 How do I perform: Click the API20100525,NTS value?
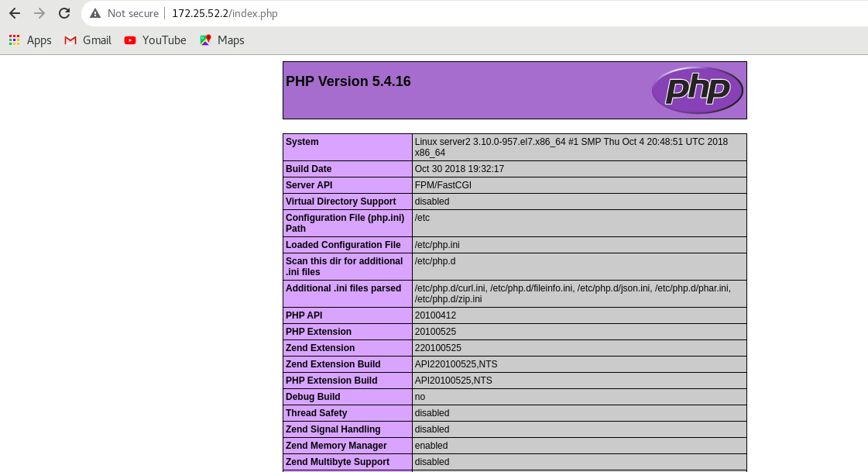click(454, 381)
